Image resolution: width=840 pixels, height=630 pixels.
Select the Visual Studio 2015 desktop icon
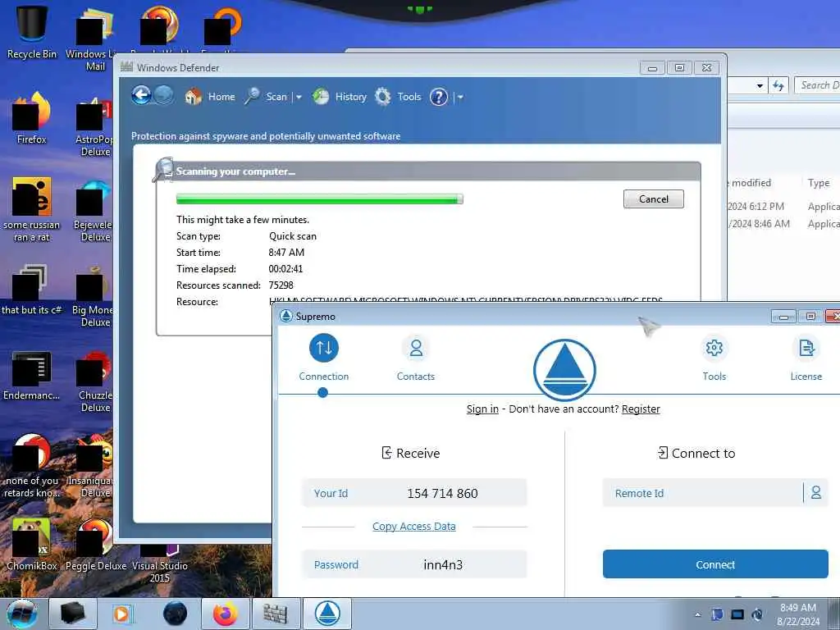[x=160, y=563]
